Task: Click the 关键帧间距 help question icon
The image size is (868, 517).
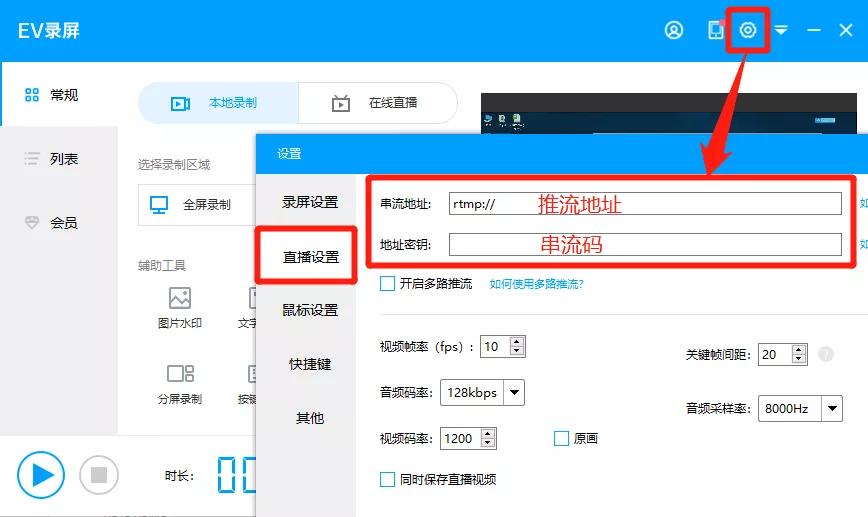Action: (x=825, y=354)
